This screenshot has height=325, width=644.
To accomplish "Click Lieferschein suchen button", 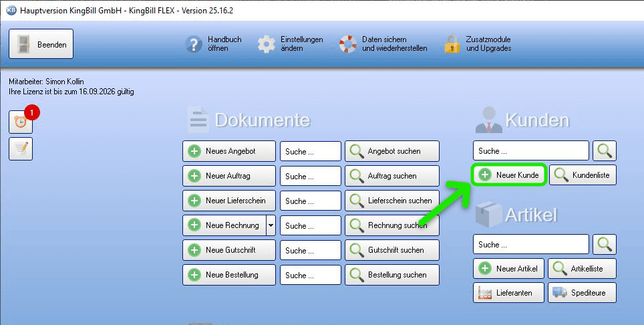I will (392, 201).
